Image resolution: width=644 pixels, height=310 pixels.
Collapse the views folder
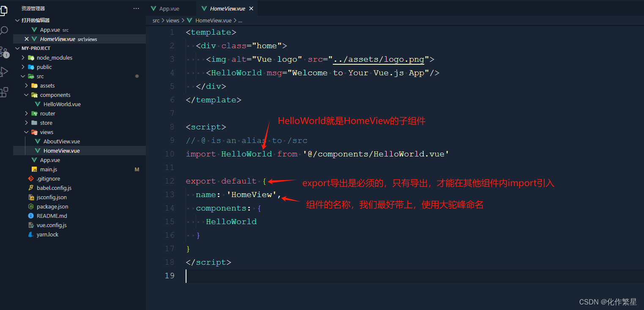(x=27, y=132)
